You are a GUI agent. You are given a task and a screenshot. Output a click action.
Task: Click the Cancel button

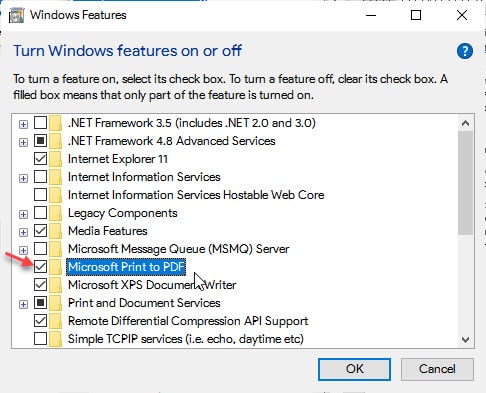(x=437, y=369)
